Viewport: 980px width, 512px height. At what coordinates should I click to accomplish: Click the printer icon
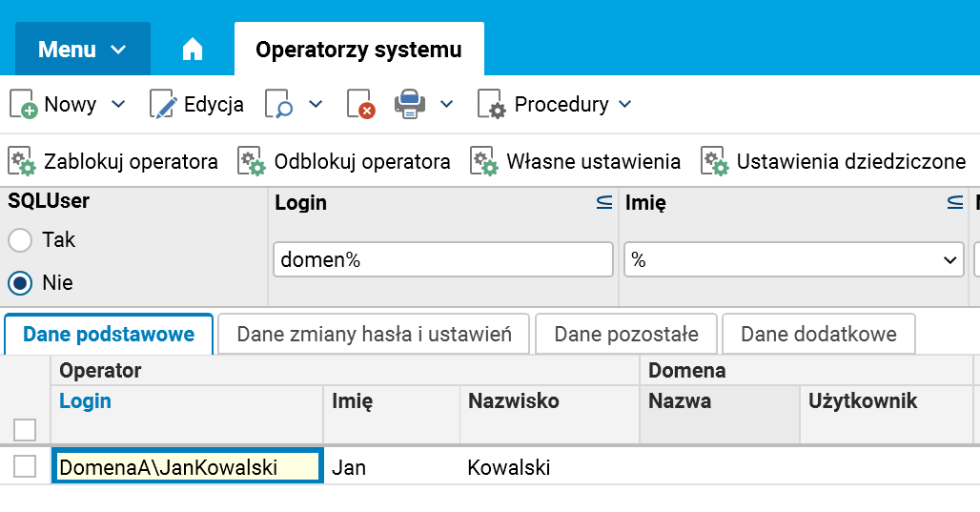click(410, 104)
